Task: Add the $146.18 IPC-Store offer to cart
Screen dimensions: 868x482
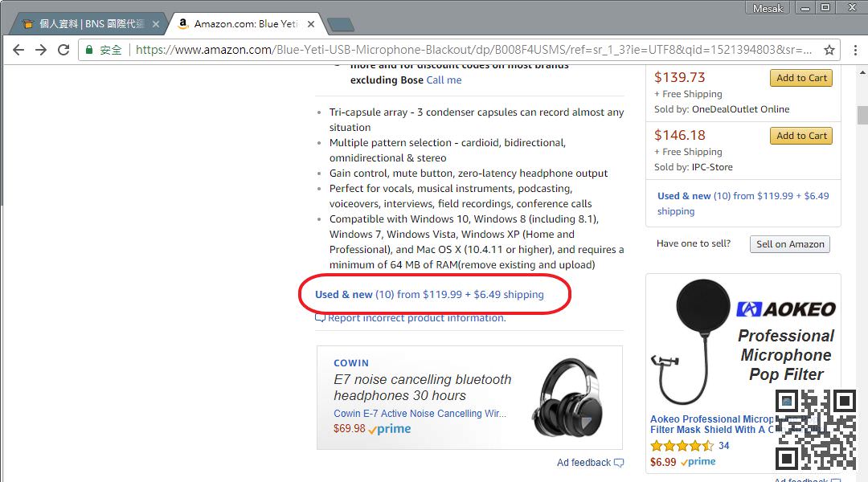Action: [x=801, y=136]
